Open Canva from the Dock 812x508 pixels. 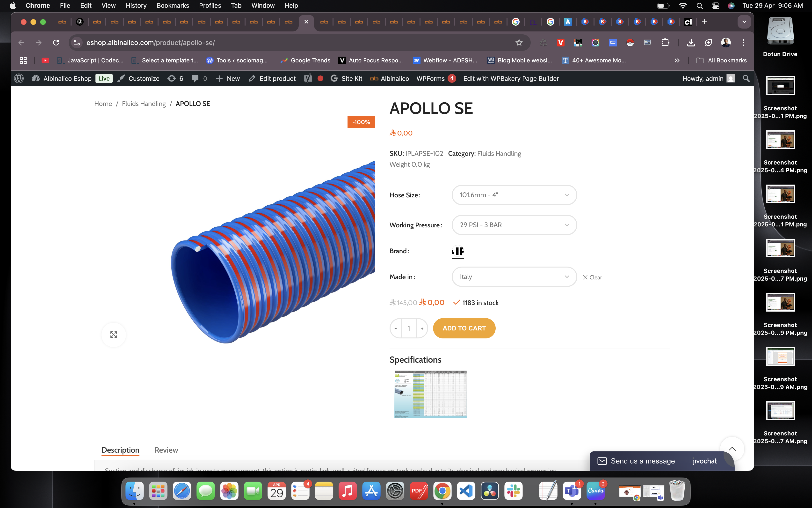click(595, 491)
